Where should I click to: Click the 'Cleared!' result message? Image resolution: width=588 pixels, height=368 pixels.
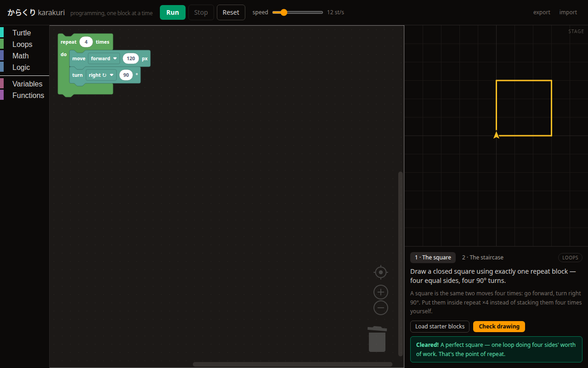coord(496,350)
